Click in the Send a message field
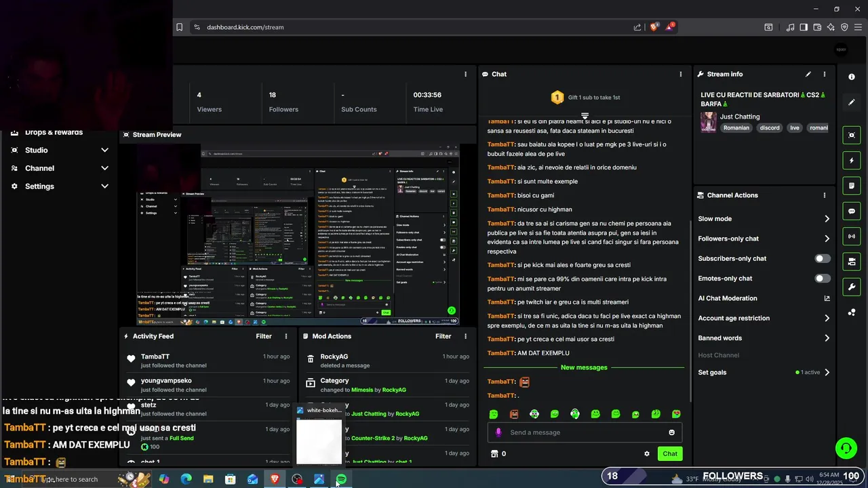This screenshot has height=488, width=868. 585,432
